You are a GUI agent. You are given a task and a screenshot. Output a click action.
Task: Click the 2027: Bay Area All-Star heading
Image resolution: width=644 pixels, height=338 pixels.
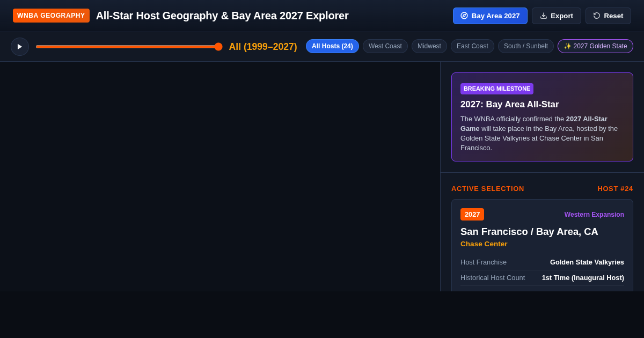click(509, 105)
